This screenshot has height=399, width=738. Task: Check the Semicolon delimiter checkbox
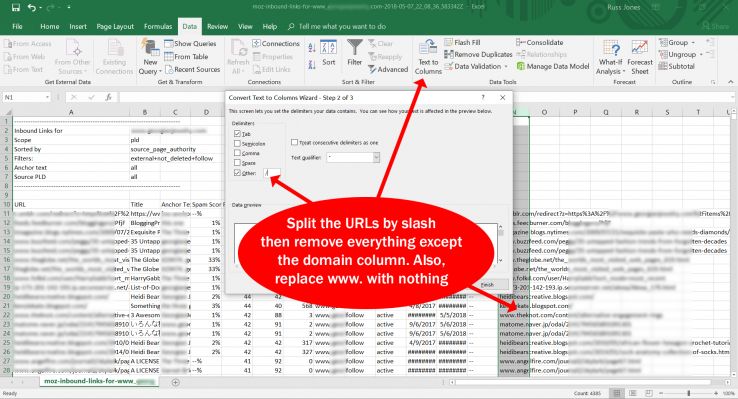pyautogui.click(x=237, y=144)
